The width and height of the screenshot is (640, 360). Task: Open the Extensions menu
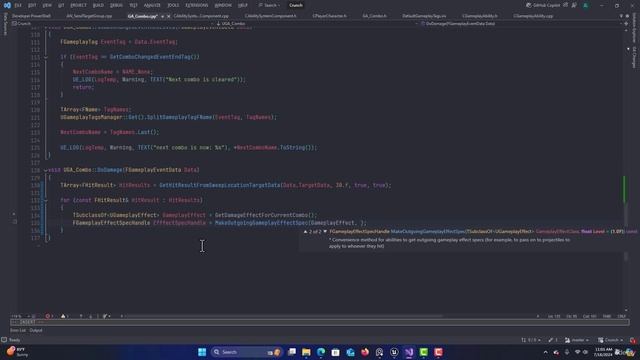197,5
